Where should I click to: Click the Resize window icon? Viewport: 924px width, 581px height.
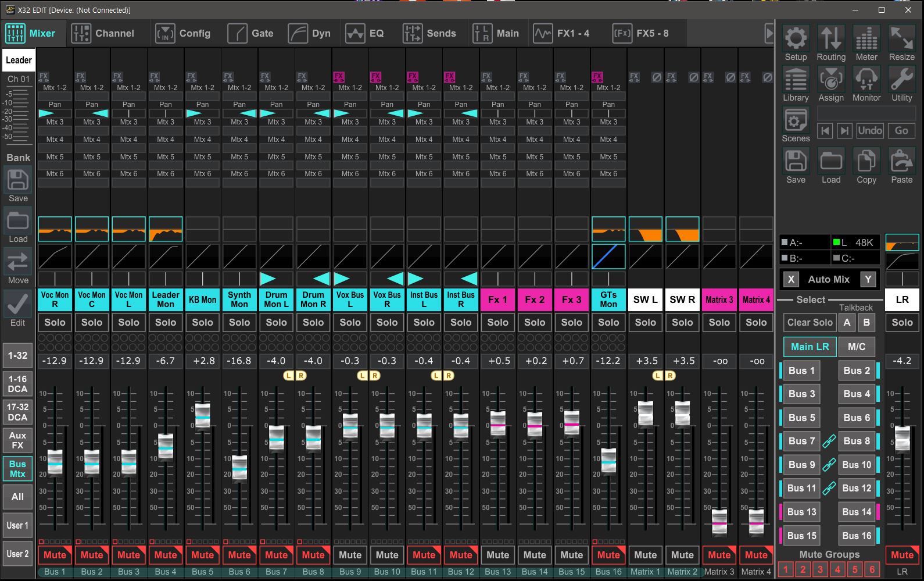coord(902,38)
